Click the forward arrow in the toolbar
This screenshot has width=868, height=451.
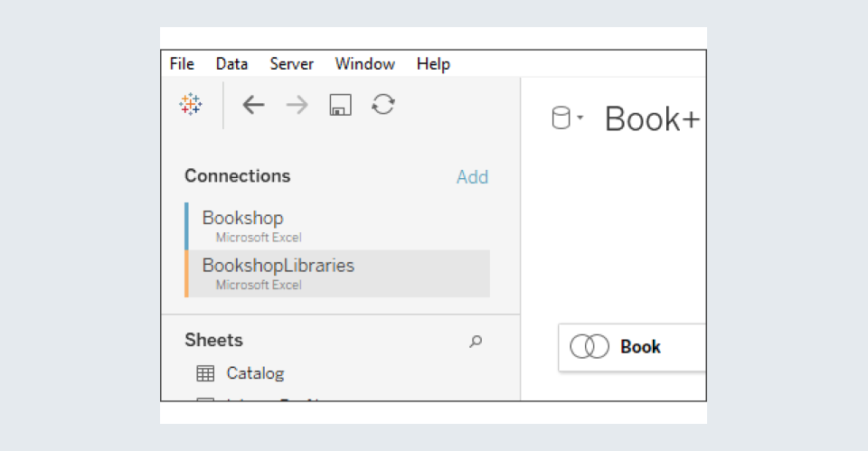point(297,105)
